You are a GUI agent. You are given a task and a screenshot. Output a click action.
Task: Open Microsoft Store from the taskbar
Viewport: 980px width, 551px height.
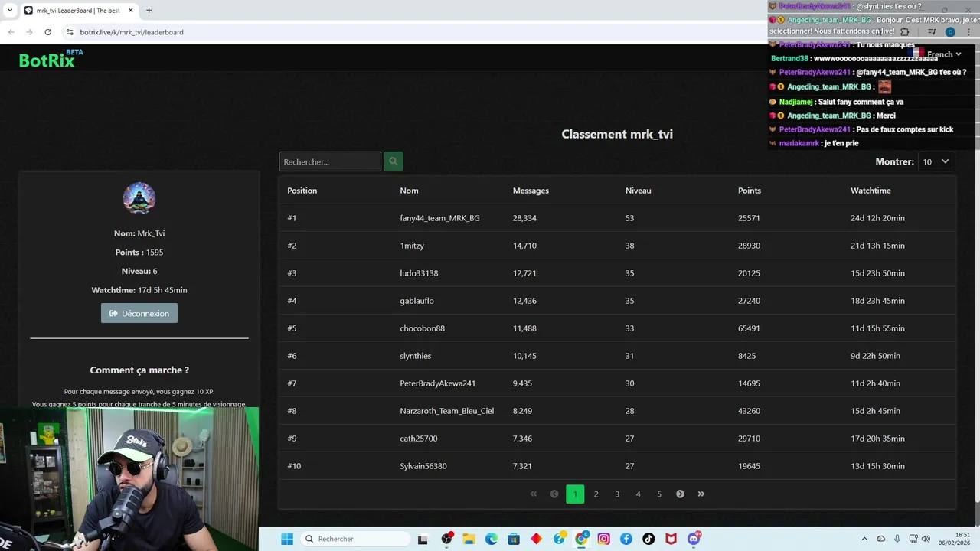click(x=514, y=539)
